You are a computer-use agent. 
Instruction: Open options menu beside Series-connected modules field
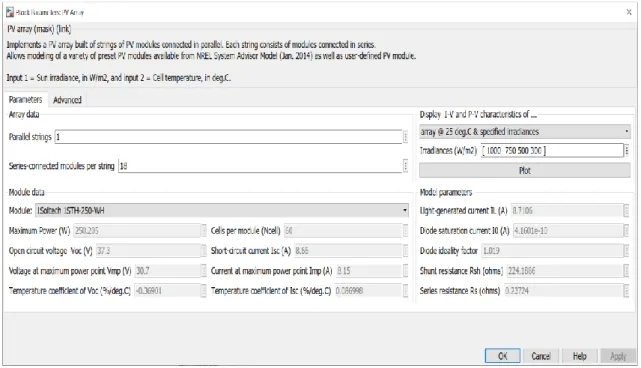[406, 166]
